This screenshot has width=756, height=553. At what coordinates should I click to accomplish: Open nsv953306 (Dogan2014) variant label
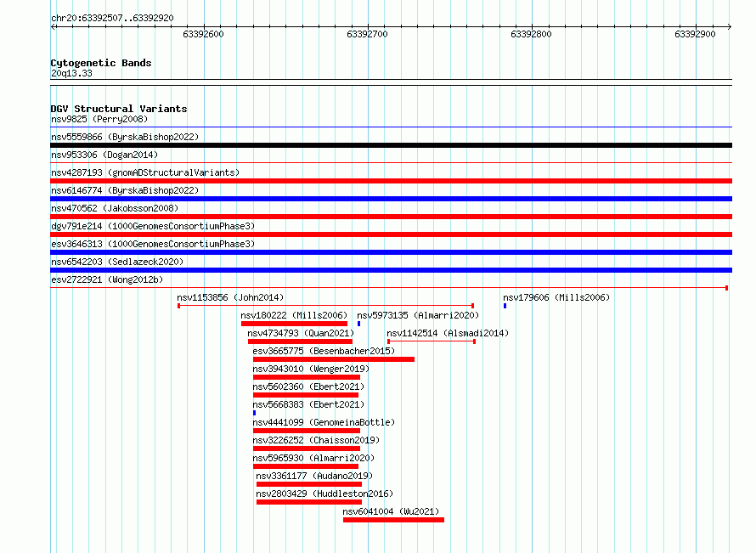104,155
